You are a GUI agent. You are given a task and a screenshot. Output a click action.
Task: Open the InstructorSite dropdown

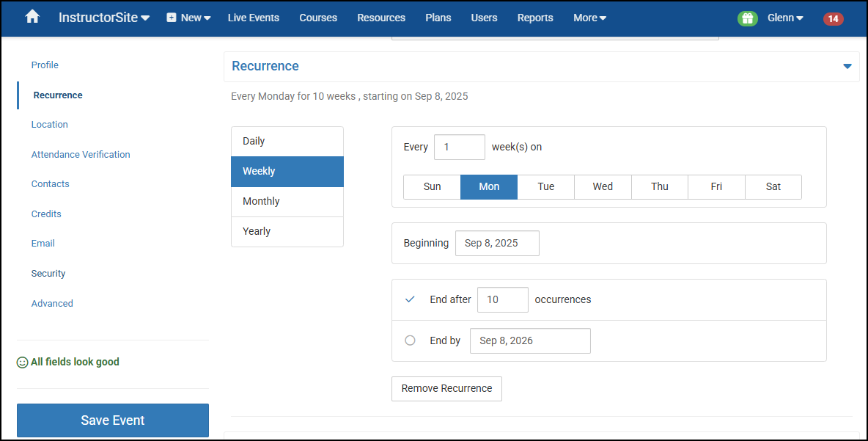(x=104, y=18)
